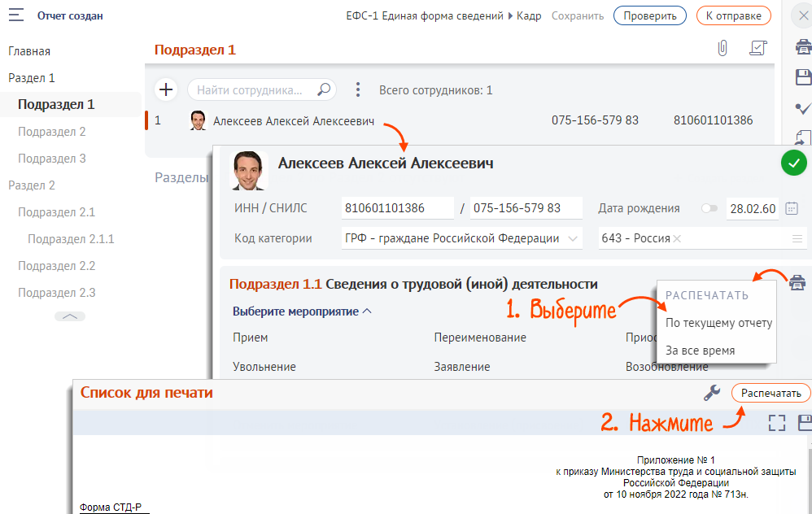The width and height of the screenshot is (812, 514).
Task: Click the paperclip attachment icon
Action: [x=722, y=49]
